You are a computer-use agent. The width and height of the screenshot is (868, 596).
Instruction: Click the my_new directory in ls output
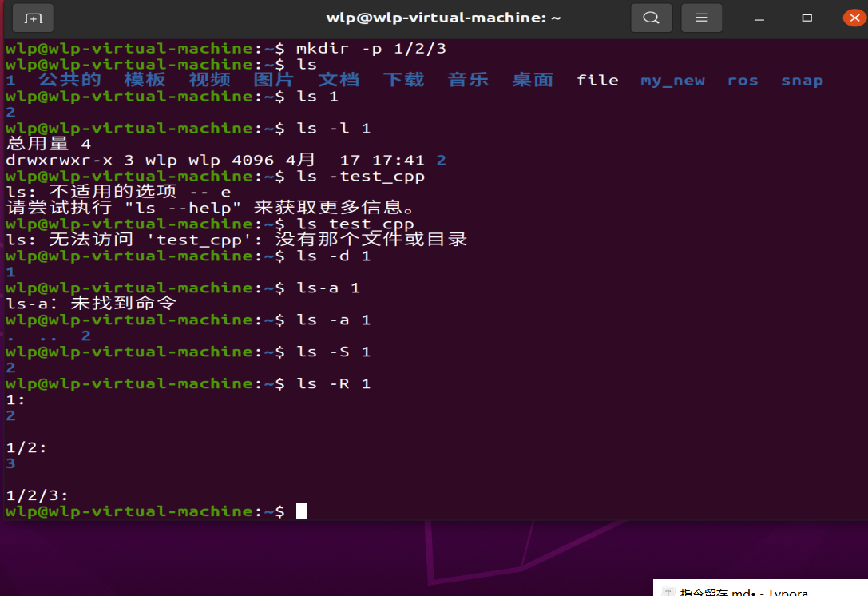672,81
